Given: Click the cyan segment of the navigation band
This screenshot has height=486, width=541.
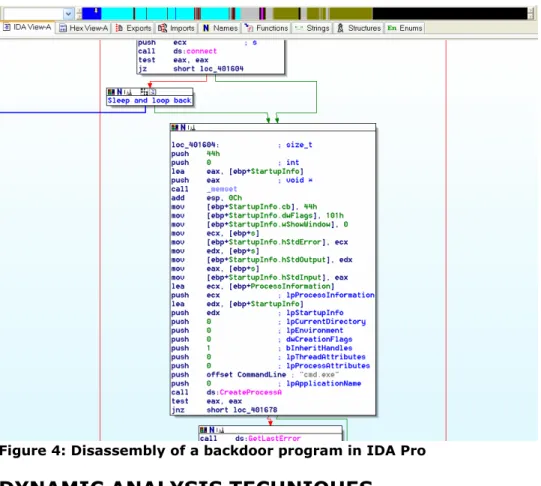Looking at the screenshot, I should (x=117, y=13).
